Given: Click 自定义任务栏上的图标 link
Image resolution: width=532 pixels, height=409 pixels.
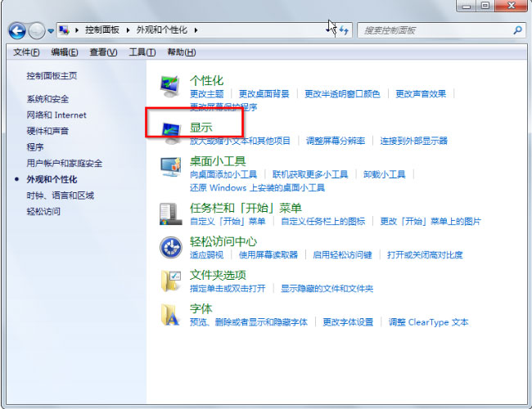Looking at the screenshot, I should click(x=323, y=222).
